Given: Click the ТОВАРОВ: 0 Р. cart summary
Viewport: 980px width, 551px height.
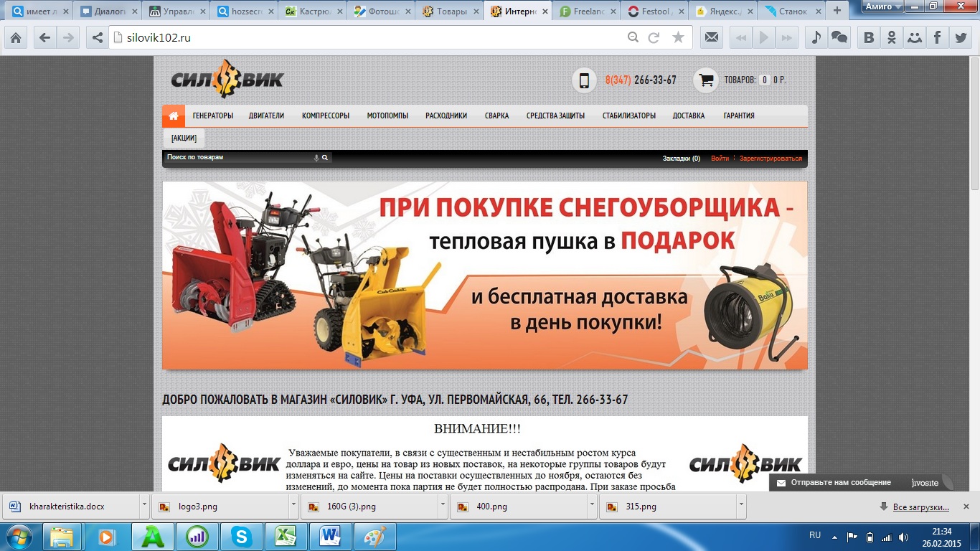Looking at the screenshot, I should 755,80.
